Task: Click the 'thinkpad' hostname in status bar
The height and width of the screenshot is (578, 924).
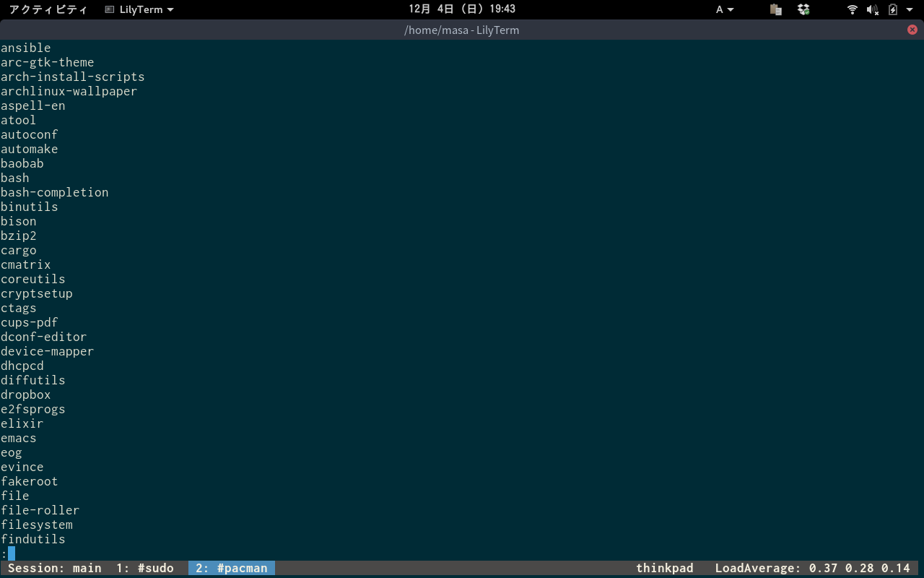Action: (665, 568)
